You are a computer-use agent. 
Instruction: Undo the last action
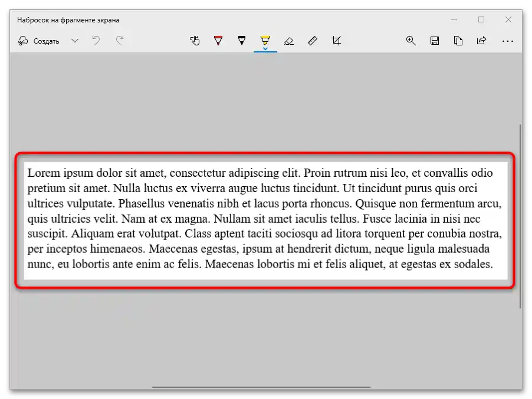[x=96, y=41]
